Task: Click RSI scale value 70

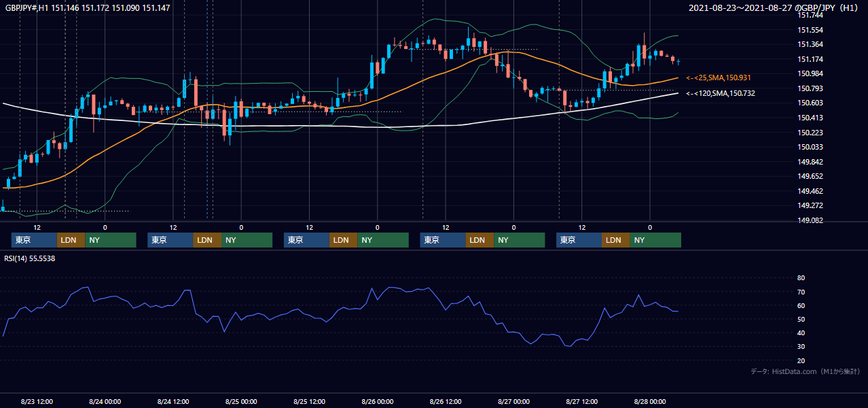Action: (801, 292)
